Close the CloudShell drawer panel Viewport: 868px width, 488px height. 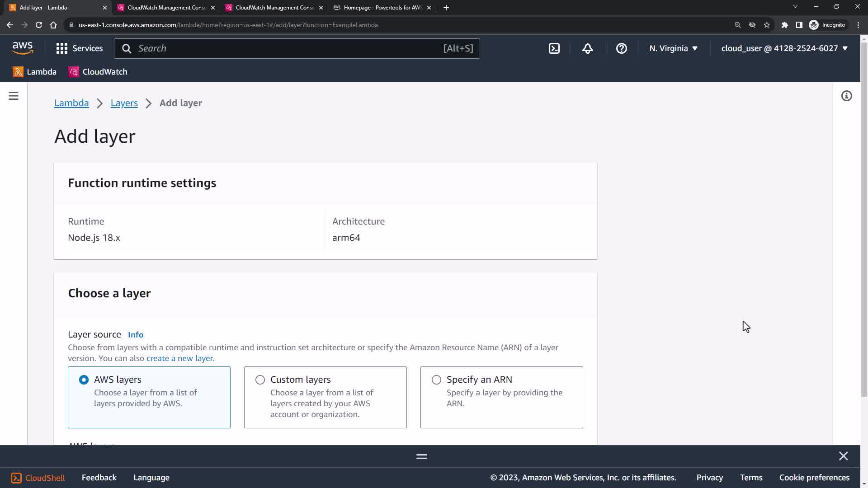(843, 456)
